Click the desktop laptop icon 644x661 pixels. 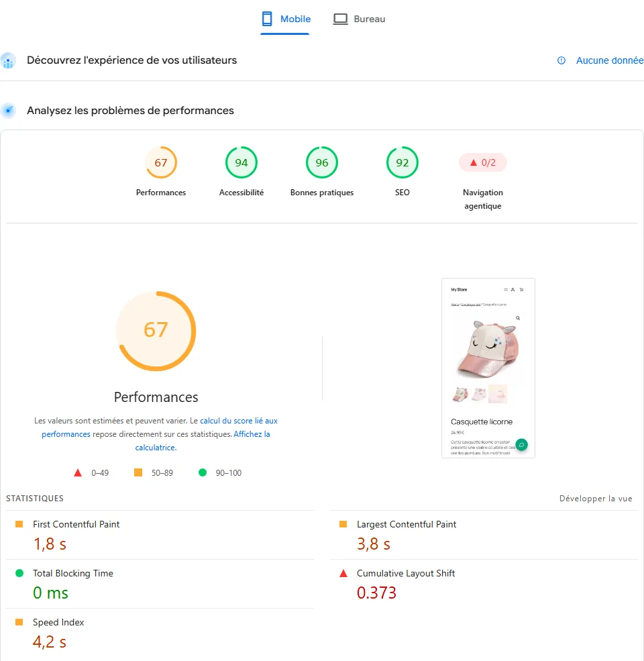click(341, 19)
